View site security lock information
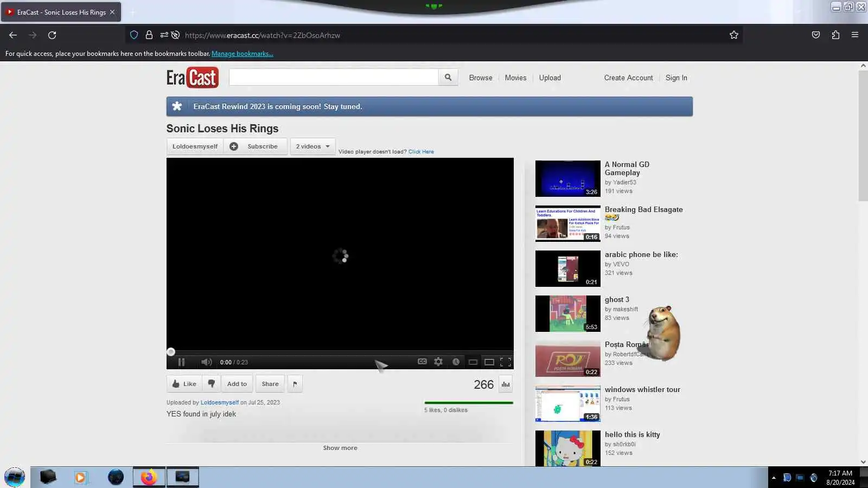Screen dimensions: 868x488 149,35
